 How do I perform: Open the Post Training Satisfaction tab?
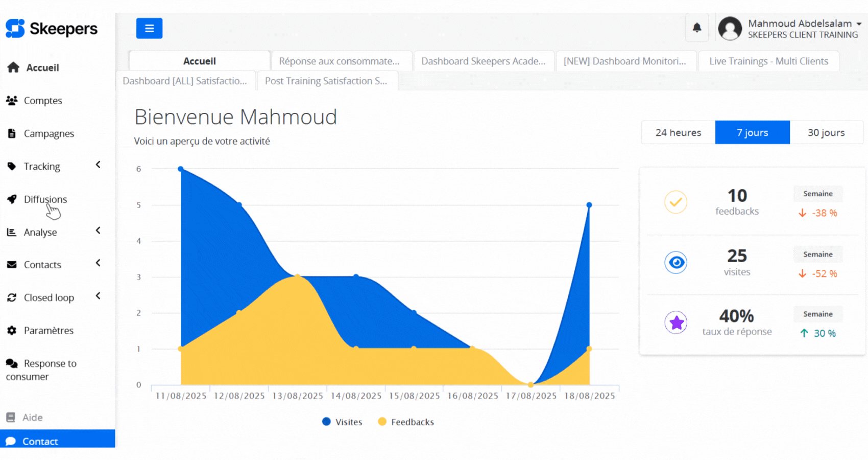pyautogui.click(x=326, y=81)
